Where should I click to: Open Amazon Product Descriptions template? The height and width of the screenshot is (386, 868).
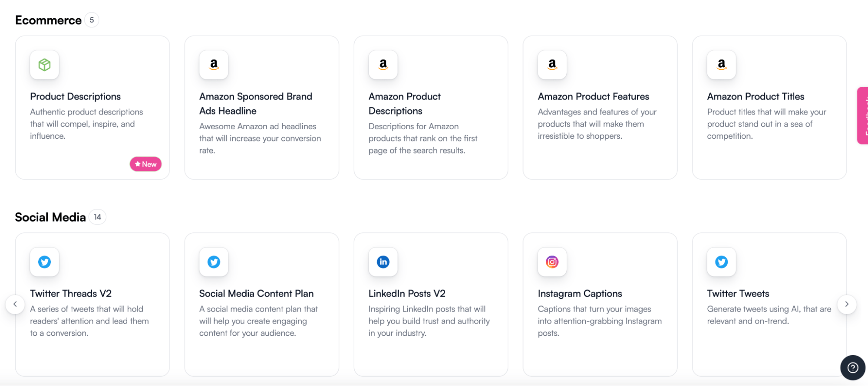[x=404, y=103]
